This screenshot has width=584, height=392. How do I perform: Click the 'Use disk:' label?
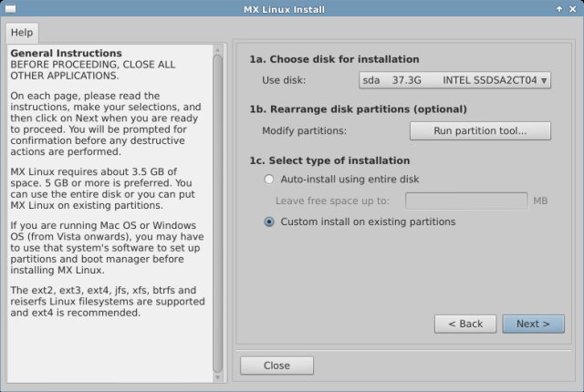(284, 80)
